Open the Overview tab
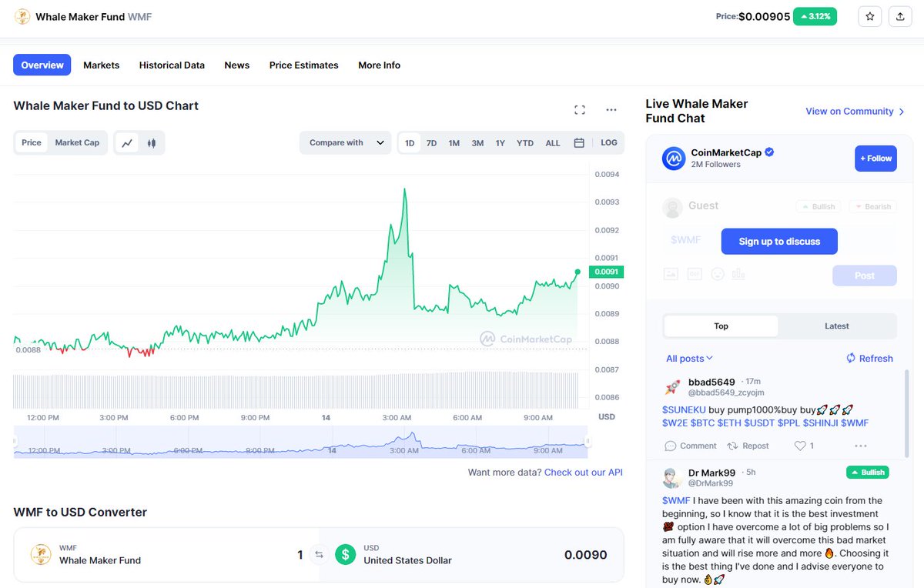Viewport: 924px width, 588px height. [42, 65]
